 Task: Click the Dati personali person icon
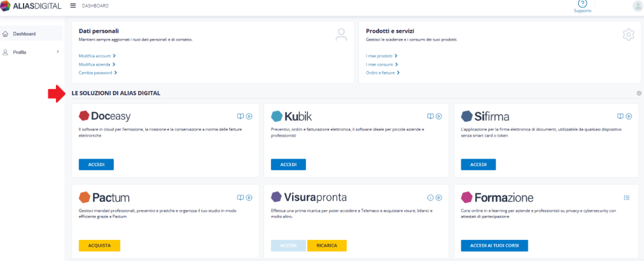click(x=341, y=34)
